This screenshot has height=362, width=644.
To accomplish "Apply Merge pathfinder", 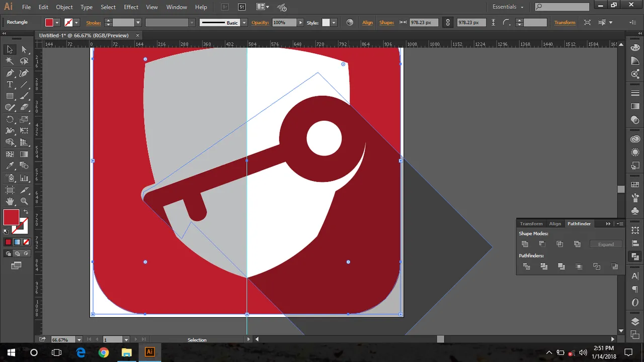I will click(x=561, y=266).
